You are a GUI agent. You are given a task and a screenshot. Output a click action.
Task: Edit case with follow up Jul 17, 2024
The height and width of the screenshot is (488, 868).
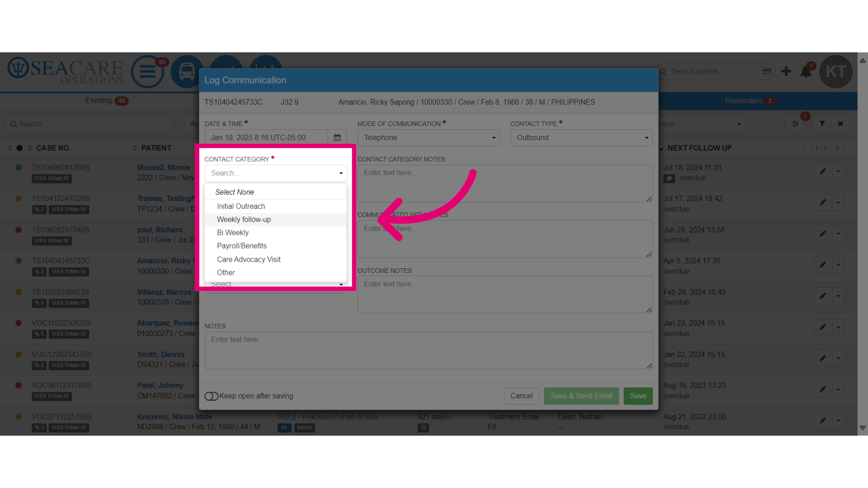click(823, 202)
